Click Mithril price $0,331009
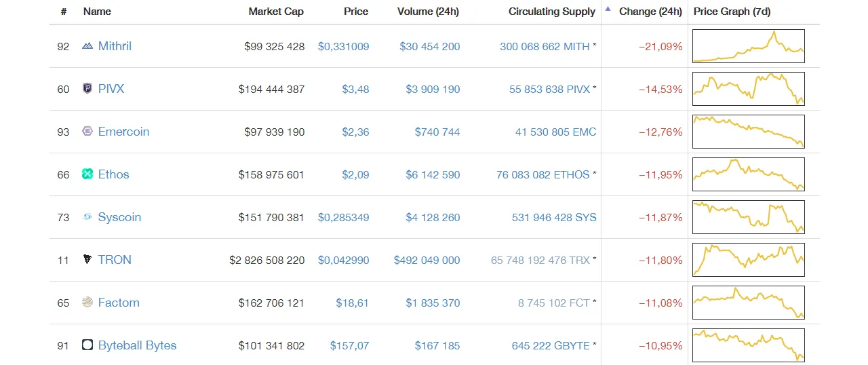 (343, 47)
